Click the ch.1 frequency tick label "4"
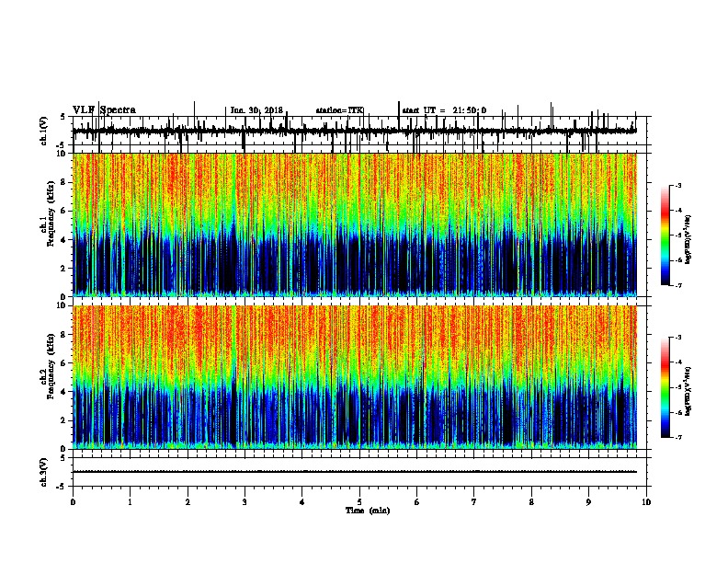This screenshot has width=728, height=563. pyautogui.click(x=63, y=240)
